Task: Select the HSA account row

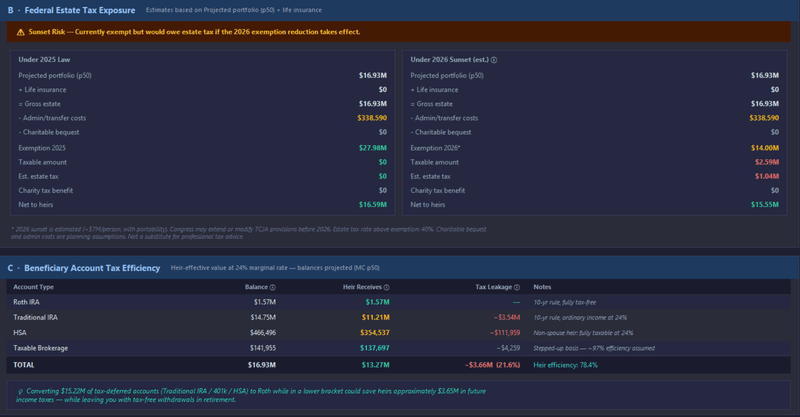Action: click(20, 332)
